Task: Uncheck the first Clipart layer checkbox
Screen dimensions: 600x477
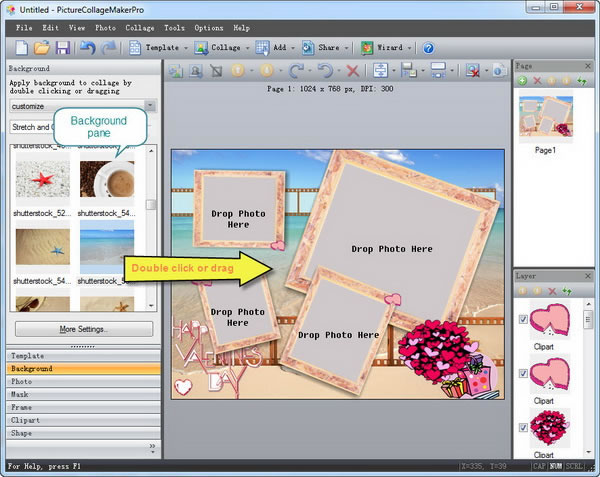Action: point(524,320)
